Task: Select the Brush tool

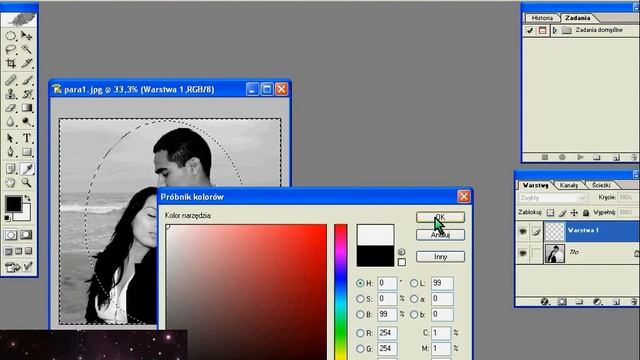Action: coord(27,80)
